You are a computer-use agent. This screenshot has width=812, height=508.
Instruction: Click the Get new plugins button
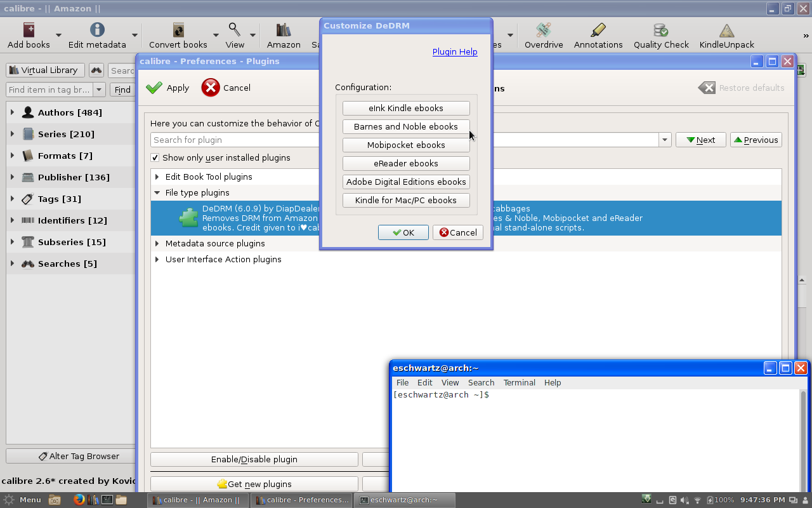click(x=254, y=484)
